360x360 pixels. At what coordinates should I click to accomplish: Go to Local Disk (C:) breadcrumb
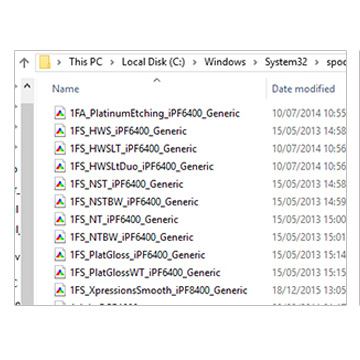point(153,62)
